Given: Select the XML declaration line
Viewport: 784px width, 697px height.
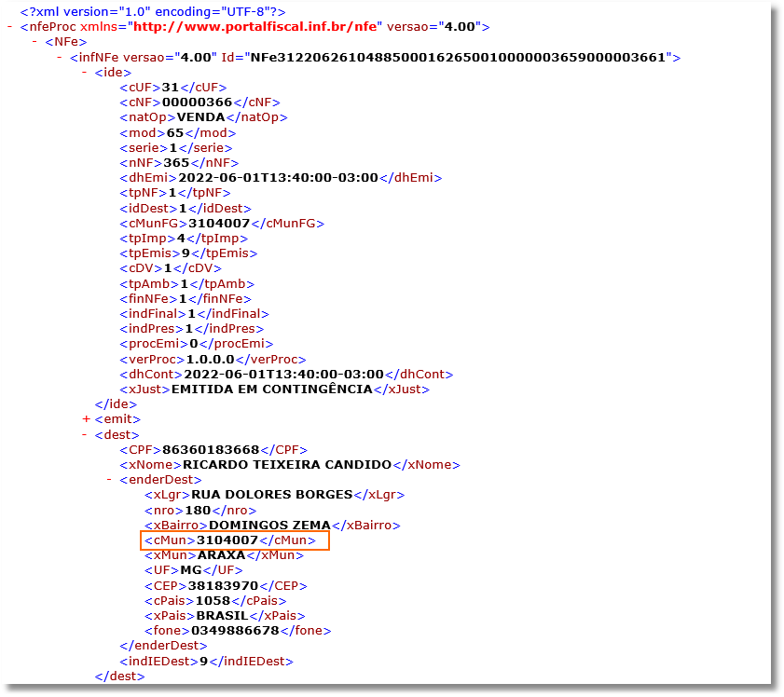Looking at the screenshot, I should [153, 11].
